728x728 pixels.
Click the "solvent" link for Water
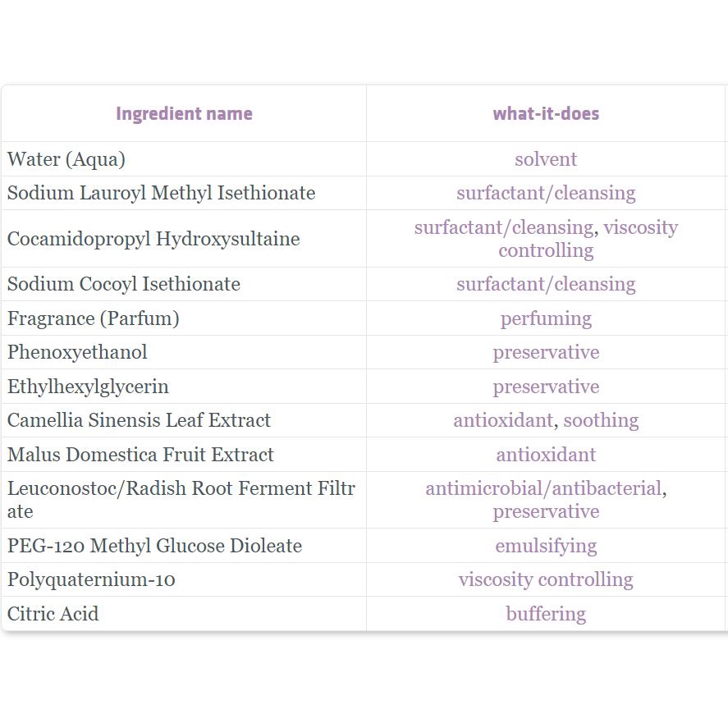pyautogui.click(x=546, y=159)
